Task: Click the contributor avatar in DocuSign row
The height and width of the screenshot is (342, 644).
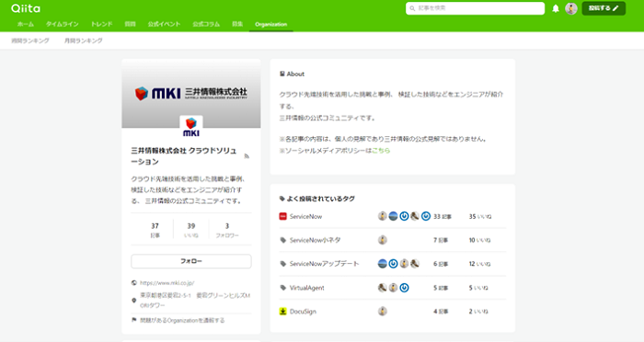Action: 383,312
